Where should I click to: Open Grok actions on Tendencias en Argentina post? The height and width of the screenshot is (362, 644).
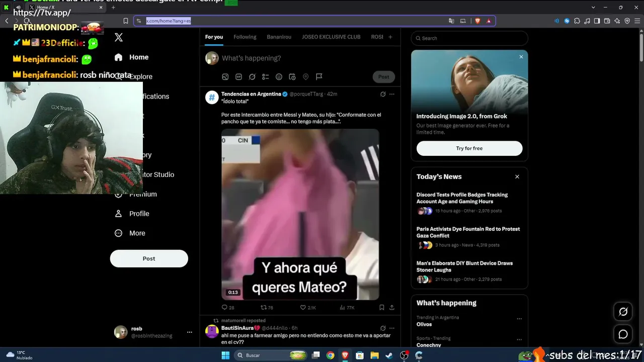tap(383, 94)
